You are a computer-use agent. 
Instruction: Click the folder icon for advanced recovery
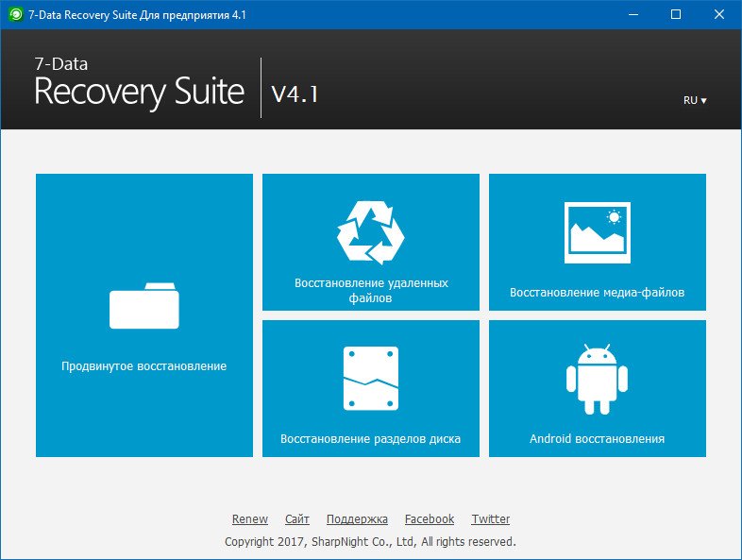[x=144, y=305]
